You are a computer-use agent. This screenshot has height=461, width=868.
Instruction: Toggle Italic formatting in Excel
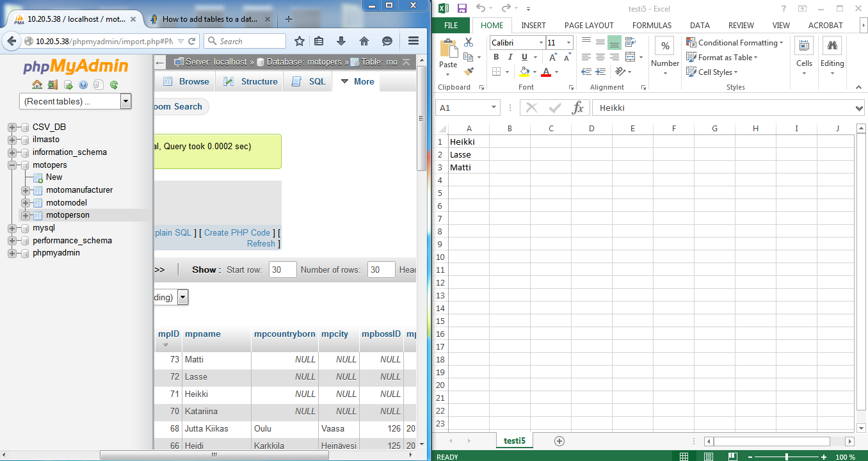coord(510,57)
